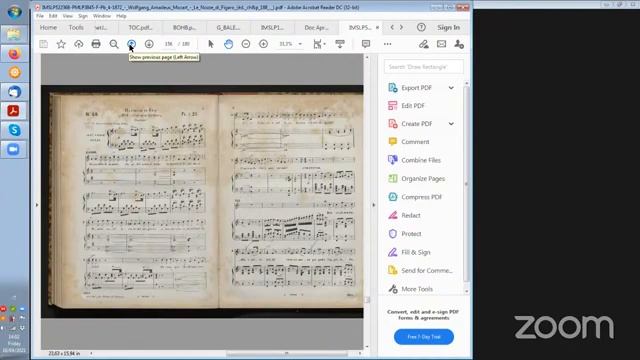Open Send for Comments tool
This screenshot has width=640, height=360.
point(427,270)
